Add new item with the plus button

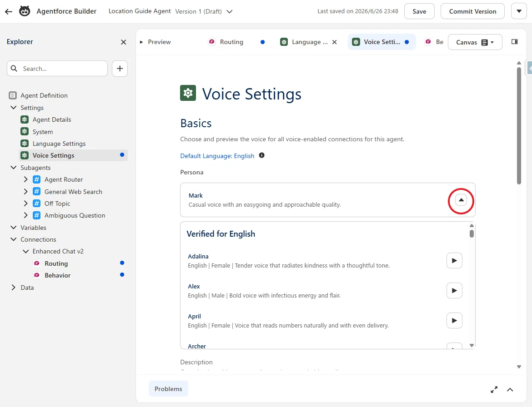tap(120, 69)
